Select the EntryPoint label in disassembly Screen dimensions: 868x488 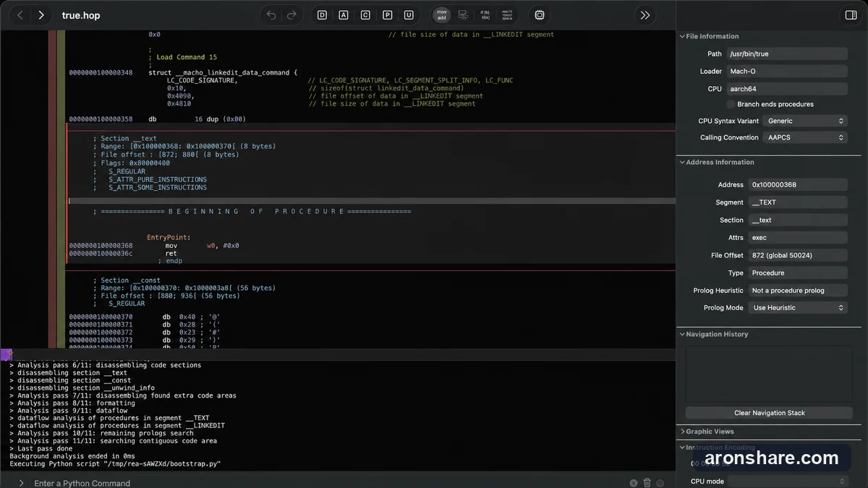coord(169,237)
